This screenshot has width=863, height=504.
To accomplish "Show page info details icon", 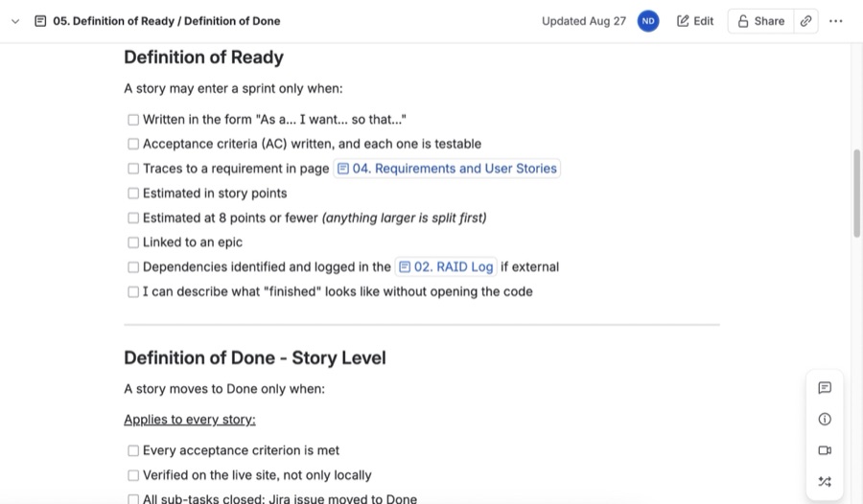I will (825, 420).
